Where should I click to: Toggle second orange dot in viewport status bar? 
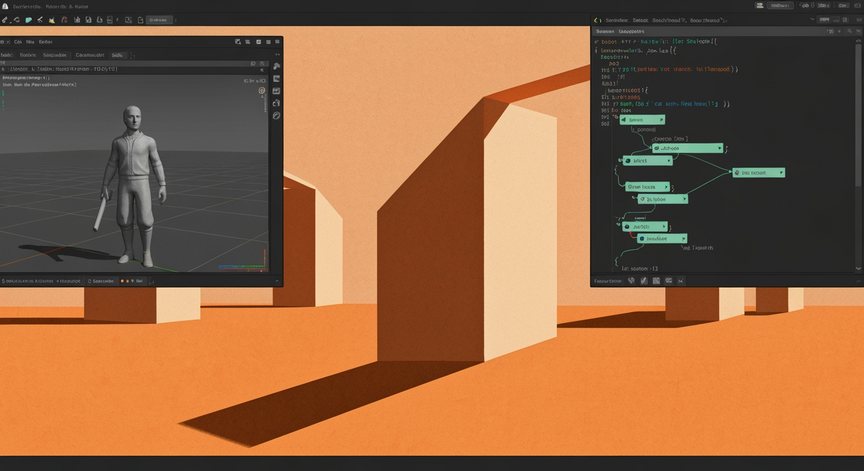[x=128, y=281]
